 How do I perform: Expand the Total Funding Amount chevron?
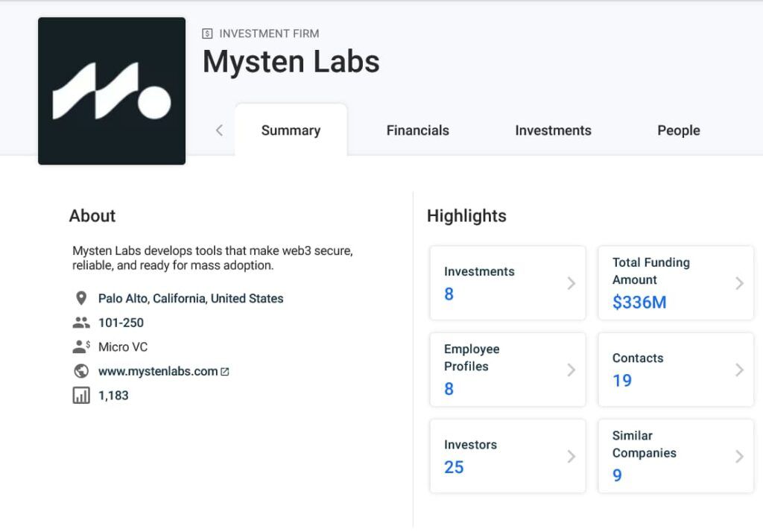(x=739, y=283)
